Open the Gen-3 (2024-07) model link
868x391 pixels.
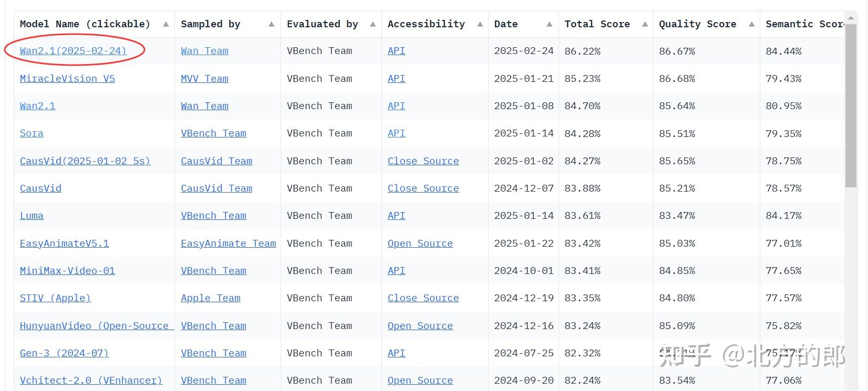pos(64,353)
